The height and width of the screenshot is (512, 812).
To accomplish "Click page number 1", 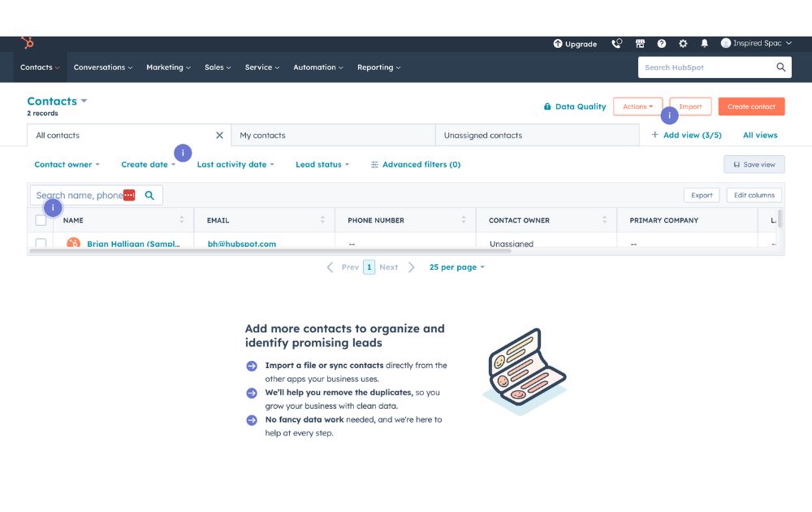I will (x=369, y=267).
